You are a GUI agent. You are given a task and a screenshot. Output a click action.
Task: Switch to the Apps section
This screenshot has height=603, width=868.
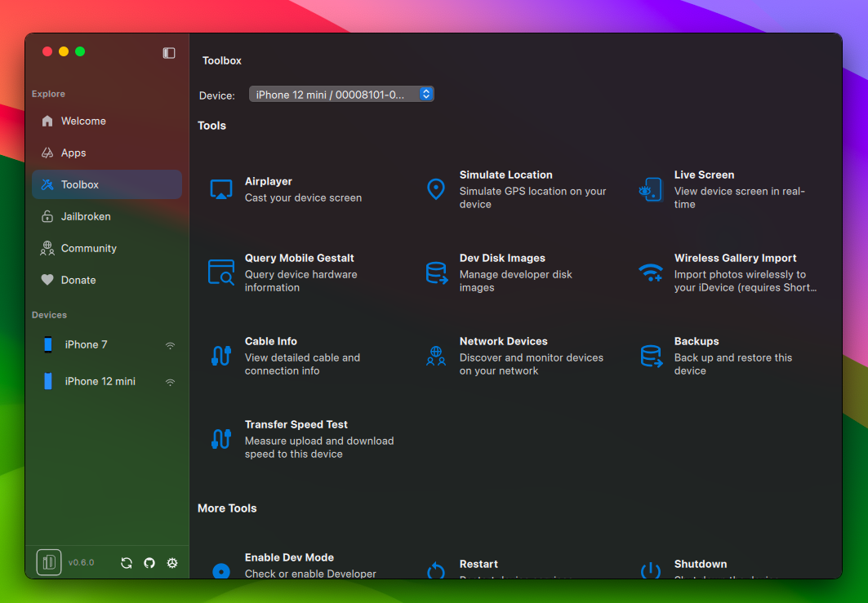point(107,153)
